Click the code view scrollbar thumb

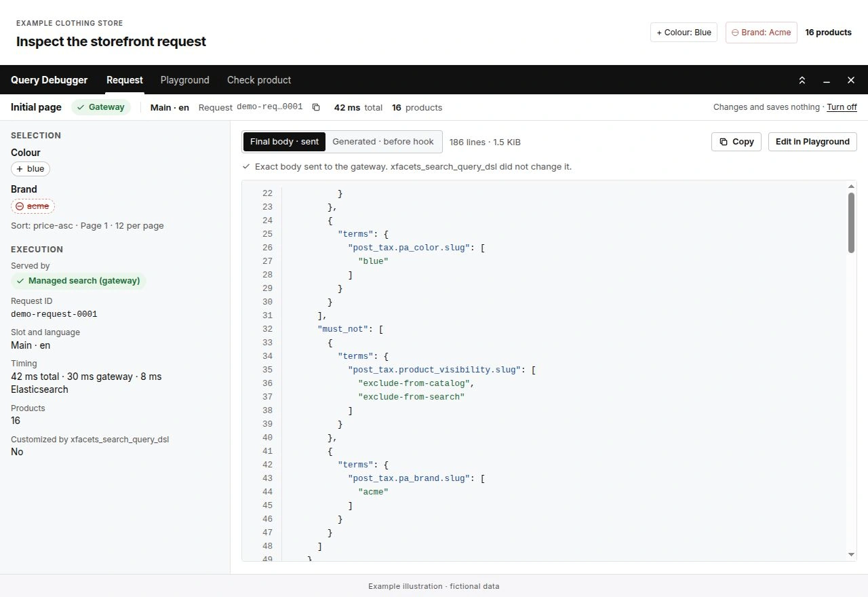click(851, 223)
